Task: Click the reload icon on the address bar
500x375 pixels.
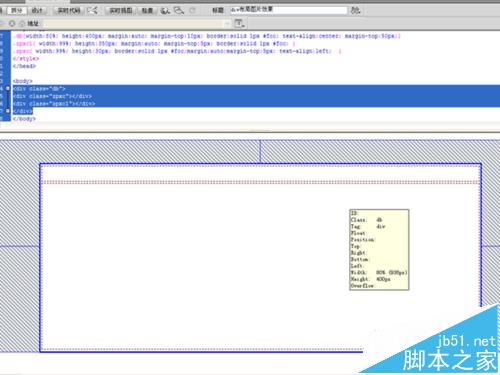Action: [12, 23]
